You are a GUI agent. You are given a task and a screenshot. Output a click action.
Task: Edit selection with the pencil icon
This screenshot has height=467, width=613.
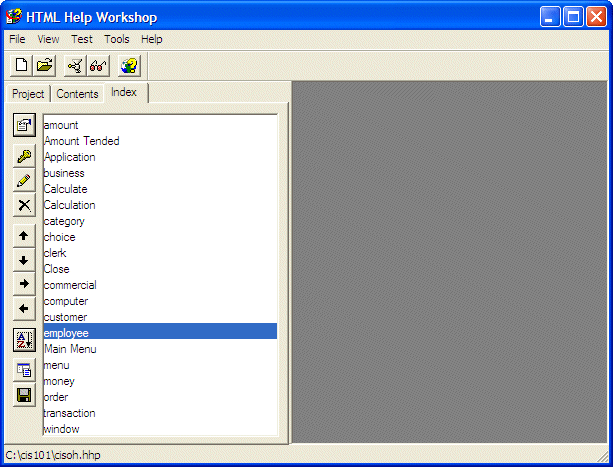click(24, 181)
